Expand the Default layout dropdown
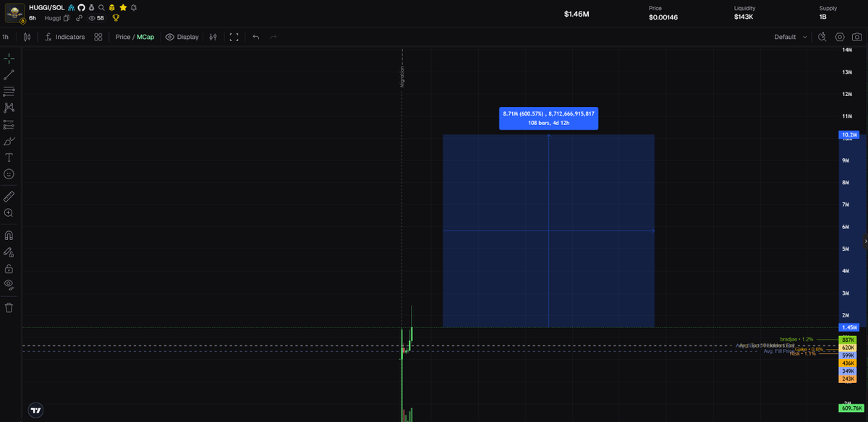The image size is (868, 422). click(791, 37)
